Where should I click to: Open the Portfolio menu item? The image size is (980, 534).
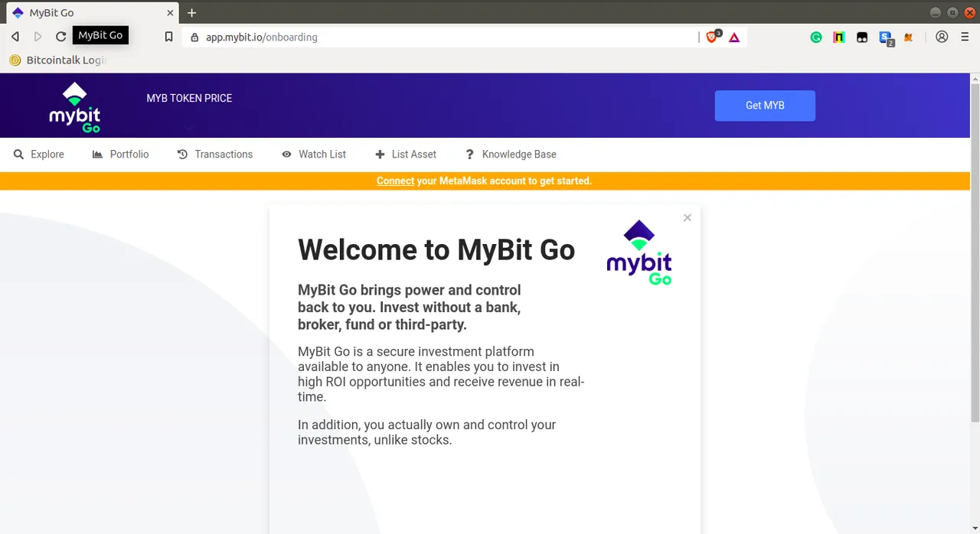[x=120, y=155]
